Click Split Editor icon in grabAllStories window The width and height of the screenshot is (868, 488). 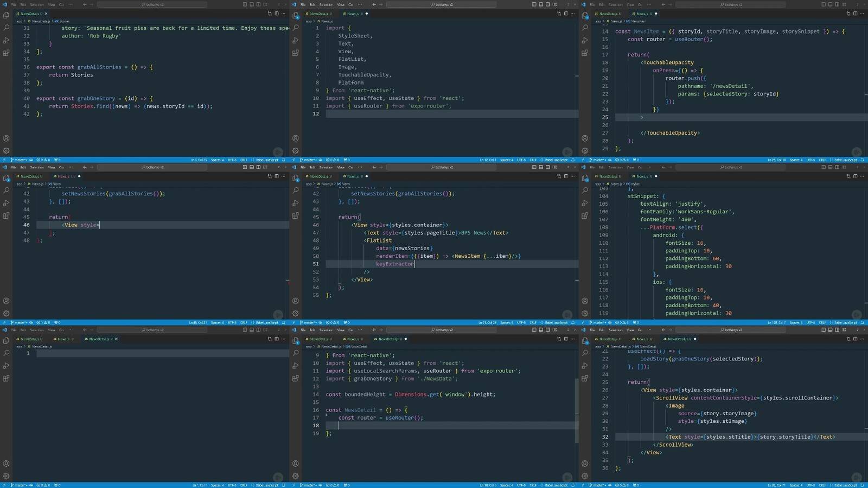(x=277, y=14)
